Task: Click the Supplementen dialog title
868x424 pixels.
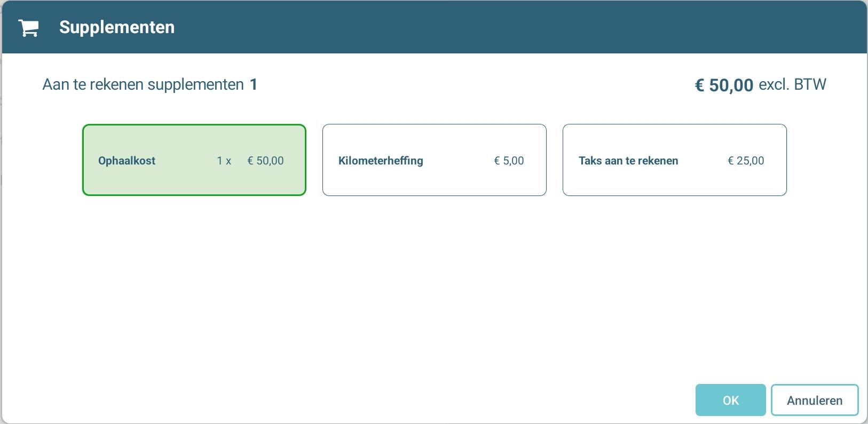Action: point(117,27)
